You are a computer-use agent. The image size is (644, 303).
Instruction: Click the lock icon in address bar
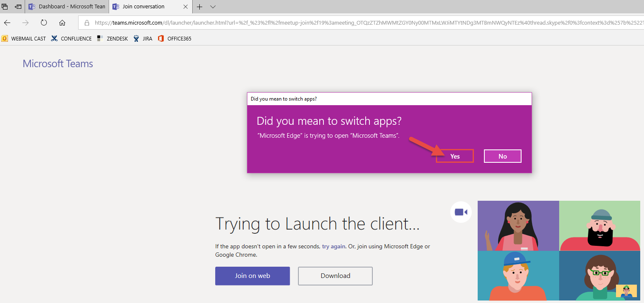coord(87,23)
